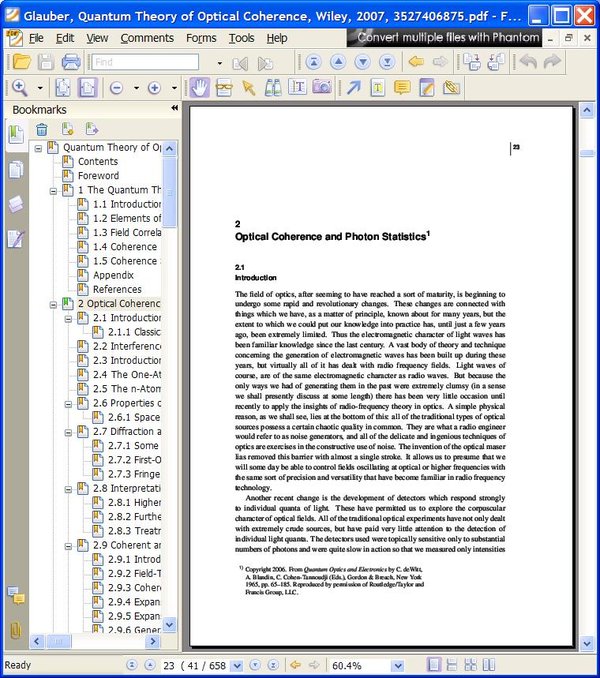Viewport: 600px width, 678px height.
Task: Select the yellow Note comment tool
Action: pos(402,88)
